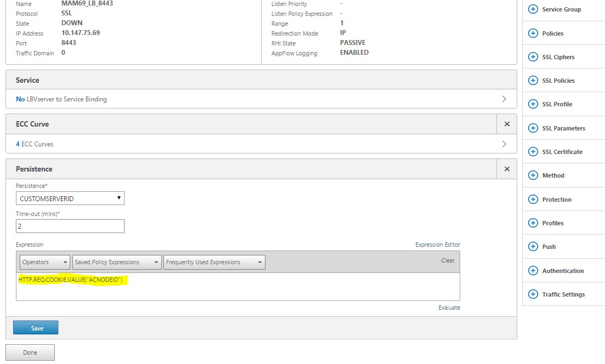This screenshot has height=364, width=605.
Task: Open the Persistence type dropdown
Action: pyautogui.click(x=70, y=198)
